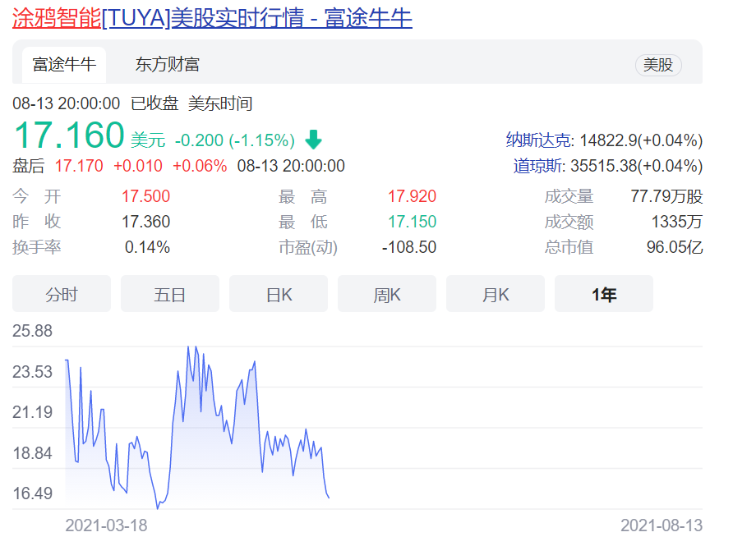Click the timestamp 08-13 20:00:00 above the price
Screen dimensions: 756x546
pyautogui.click(x=66, y=103)
